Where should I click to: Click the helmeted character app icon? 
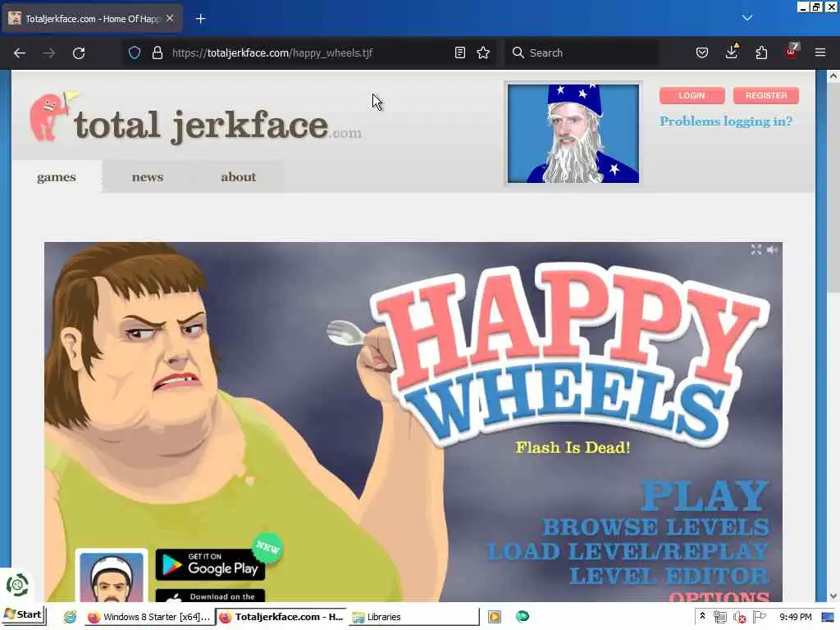(112, 576)
